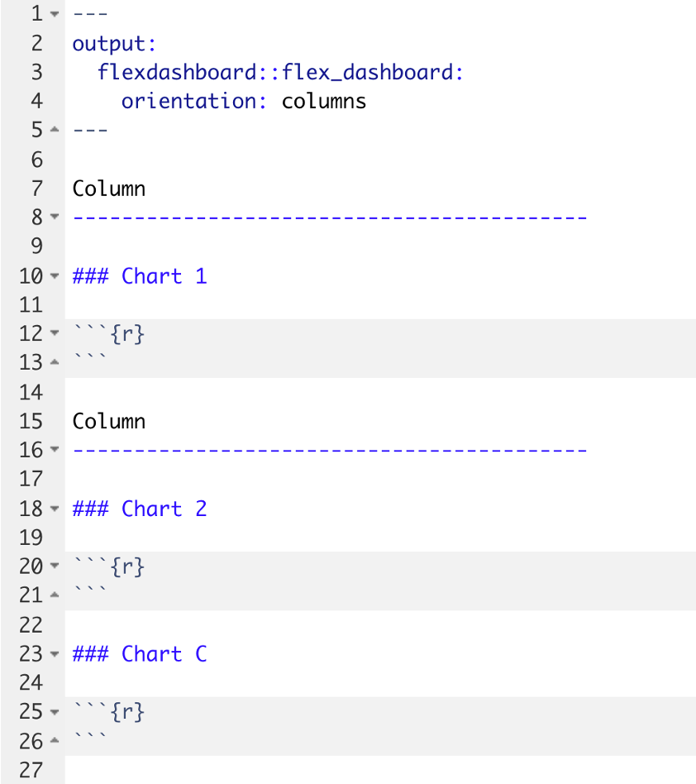Click on the '### Chart C' heading text
This screenshot has height=784, width=696.
point(140,654)
